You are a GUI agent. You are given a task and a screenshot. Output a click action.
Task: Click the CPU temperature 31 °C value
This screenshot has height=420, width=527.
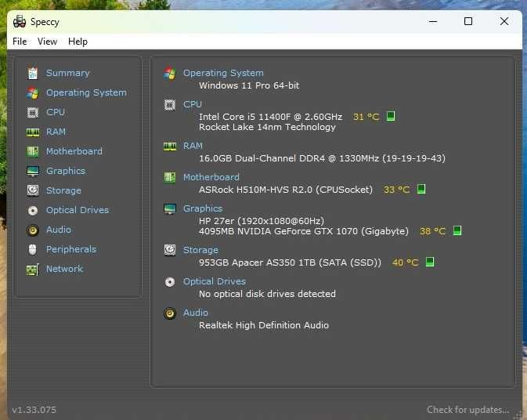pos(366,117)
